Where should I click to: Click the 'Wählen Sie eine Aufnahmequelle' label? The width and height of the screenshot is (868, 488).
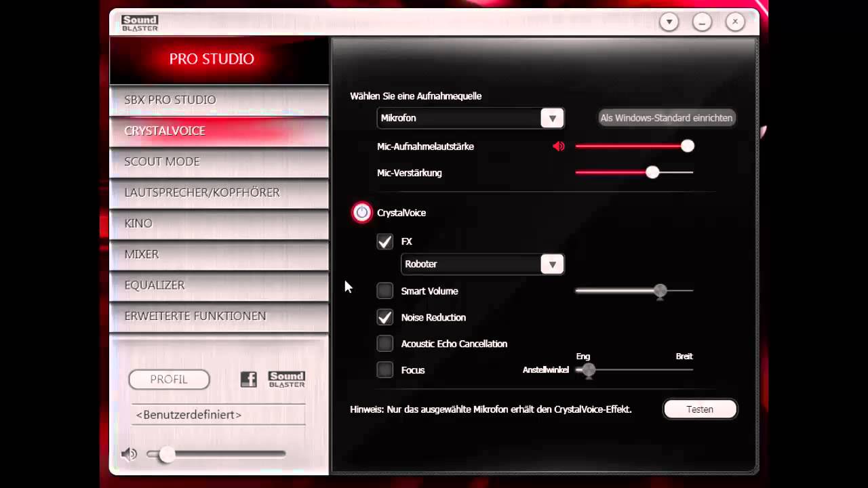pyautogui.click(x=416, y=96)
